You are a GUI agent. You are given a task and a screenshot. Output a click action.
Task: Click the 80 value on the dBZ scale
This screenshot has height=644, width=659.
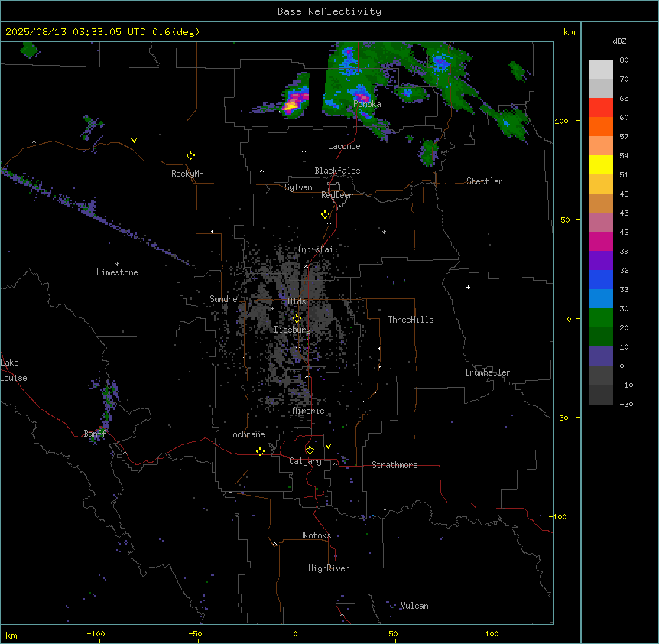(x=624, y=60)
